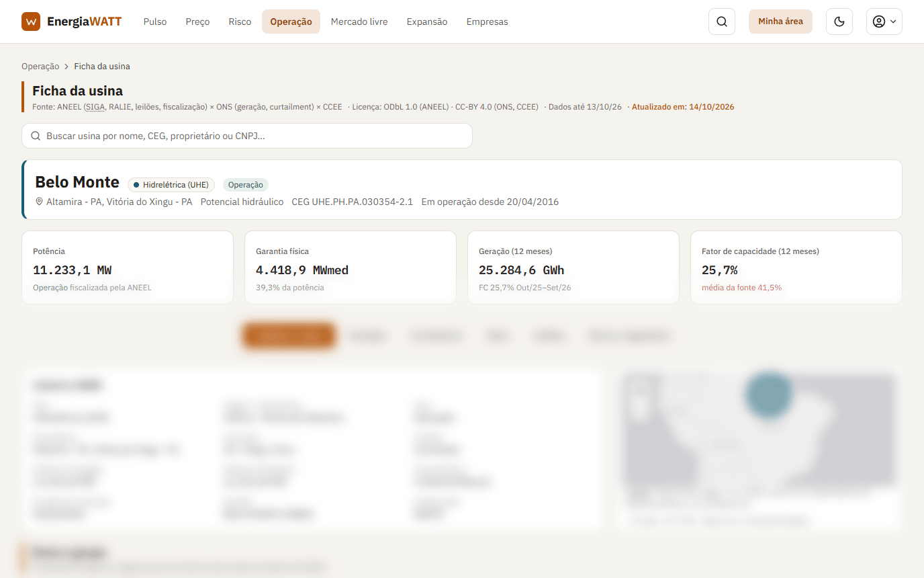Click the magnifier icon in search field
The width and height of the screenshot is (924, 578).
(x=36, y=136)
